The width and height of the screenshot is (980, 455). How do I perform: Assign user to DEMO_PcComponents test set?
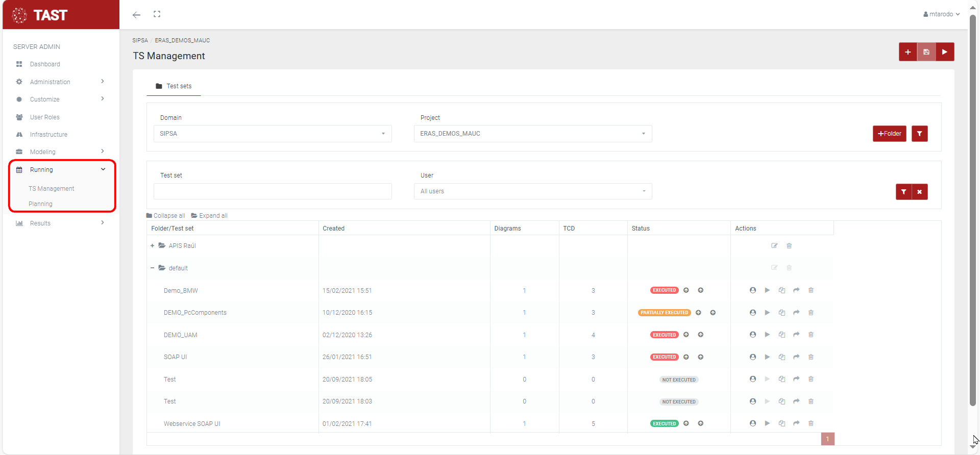pyautogui.click(x=752, y=313)
